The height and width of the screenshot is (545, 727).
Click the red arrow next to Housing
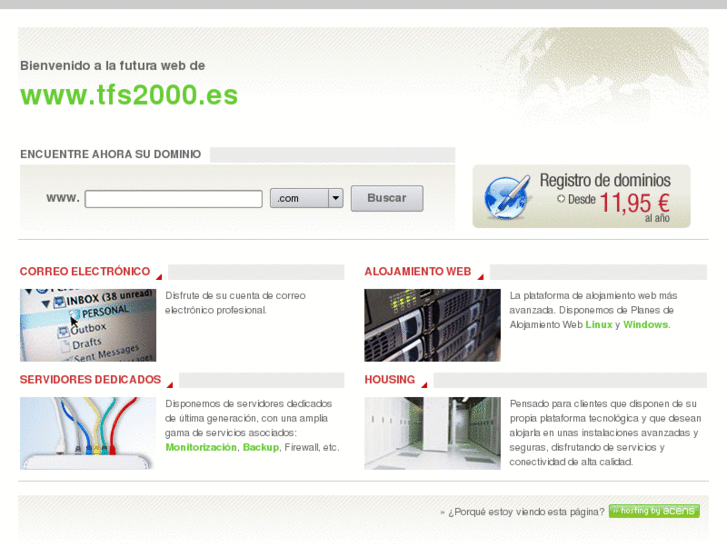tap(424, 385)
